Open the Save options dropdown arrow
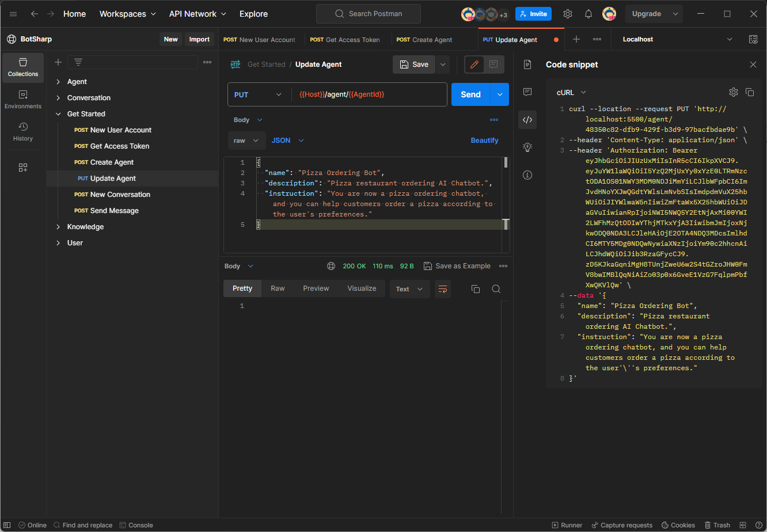This screenshot has width=767, height=532. (443, 64)
